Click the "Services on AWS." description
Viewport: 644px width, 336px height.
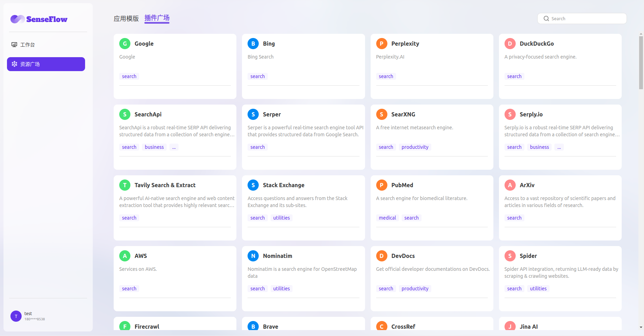click(x=138, y=269)
